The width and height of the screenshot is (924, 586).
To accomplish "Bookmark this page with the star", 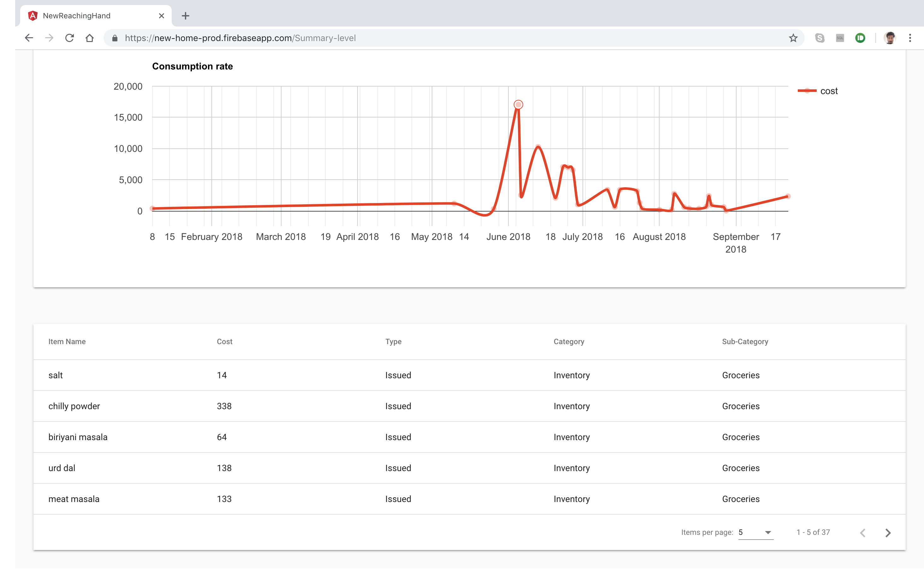I will click(x=793, y=38).
